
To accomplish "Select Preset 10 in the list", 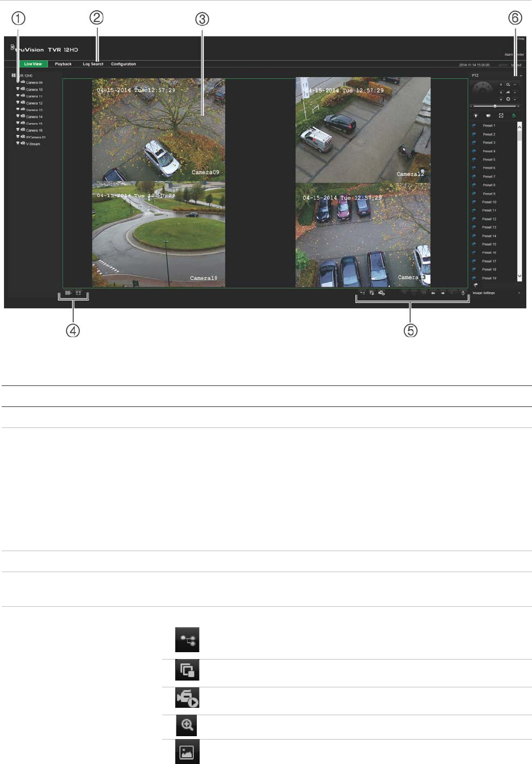I will [489, 202].
